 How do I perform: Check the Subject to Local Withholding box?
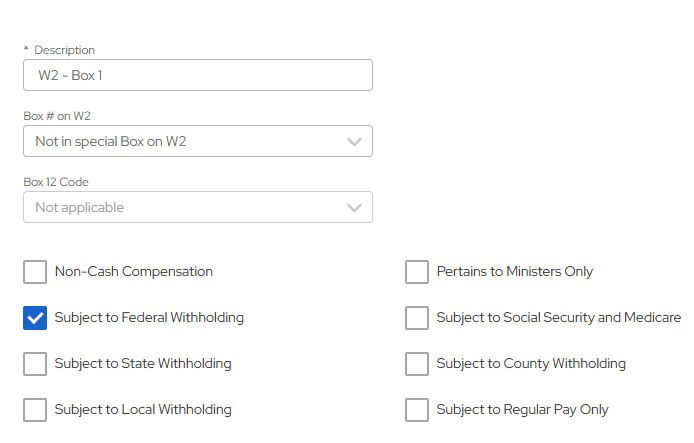pyautogui.click(x=35, y=410)
